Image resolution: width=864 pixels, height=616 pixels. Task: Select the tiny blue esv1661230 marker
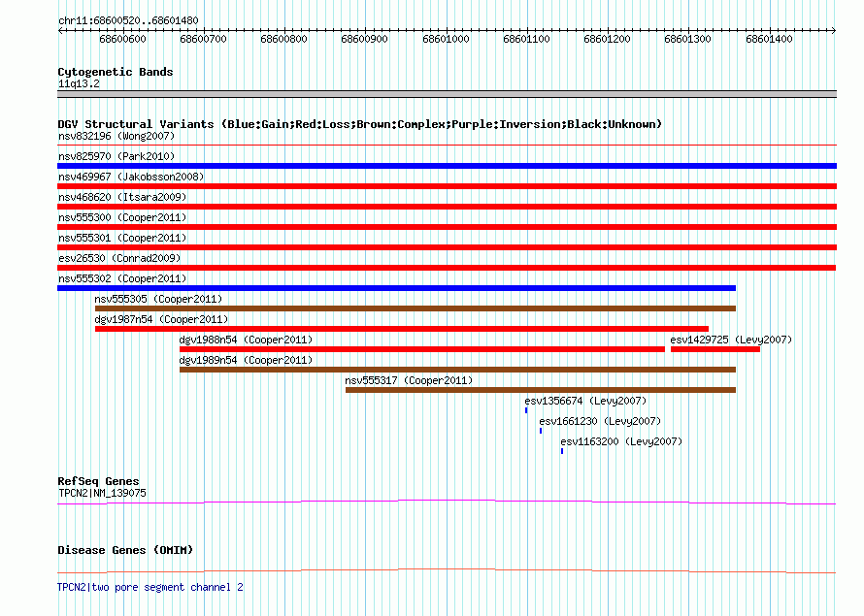[x=541, y=431]
